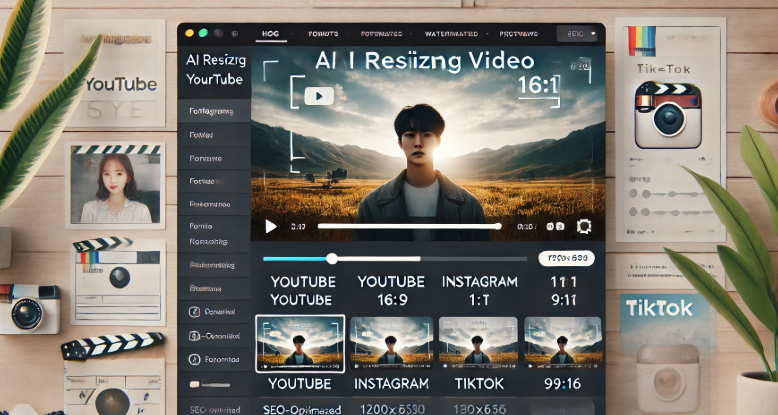Click the 'SEO optiriad' entry at sidebar bottom
The image size is (778, 415).
click(x=214, y=409)
